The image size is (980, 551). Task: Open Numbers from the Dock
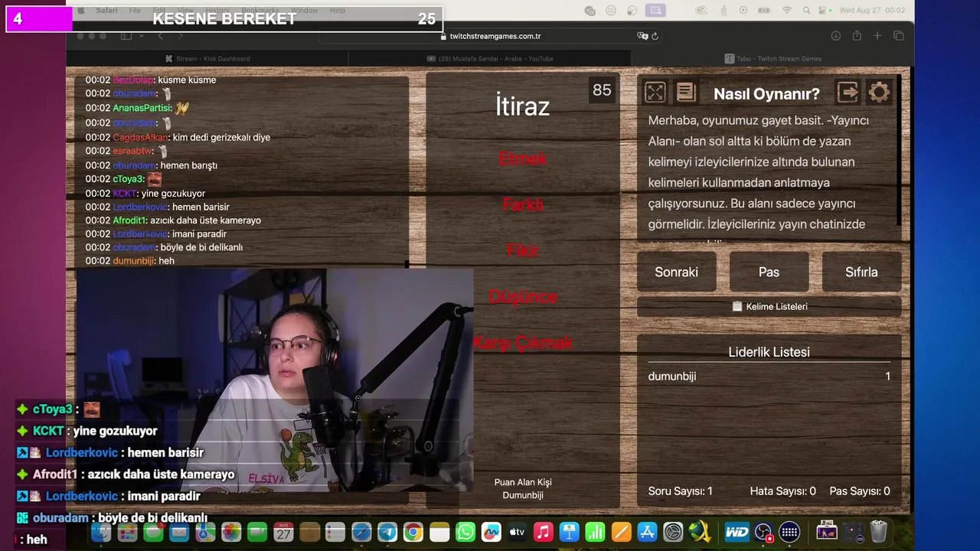[x=595, y=532]
